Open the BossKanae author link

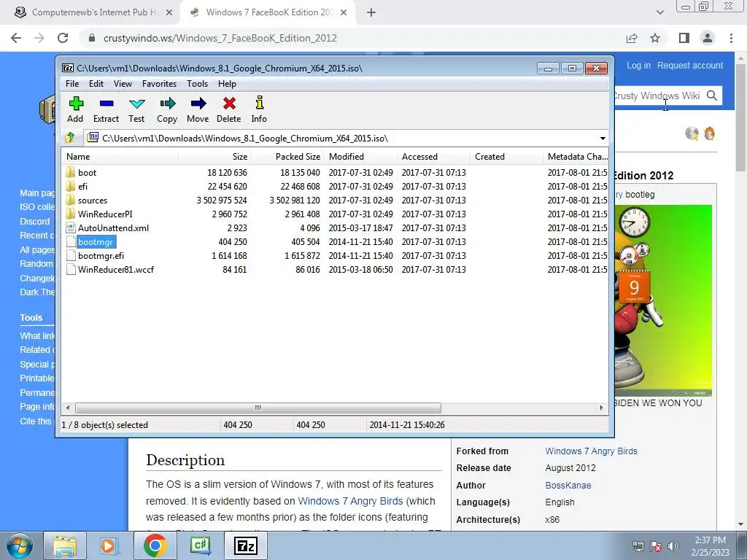point(568,485)
